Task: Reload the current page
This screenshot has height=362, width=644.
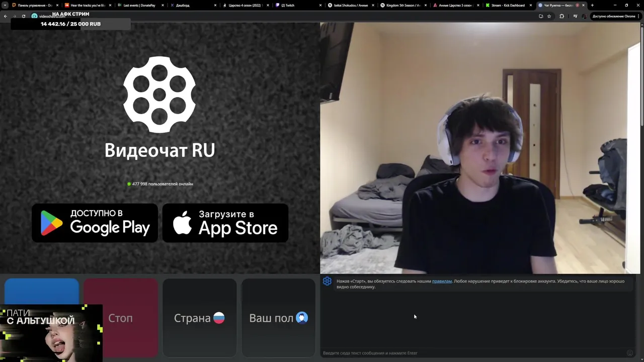Action: click(x=23, y=16)
